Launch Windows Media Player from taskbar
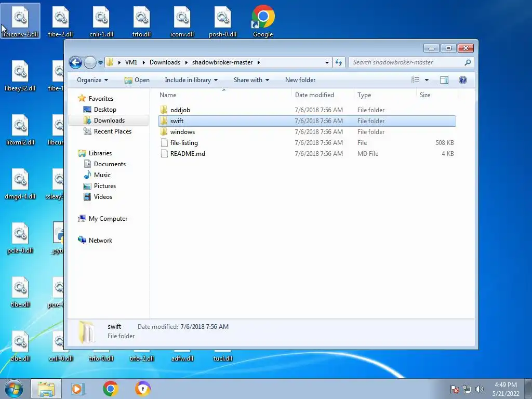This screenshot has height=399, width=532. [x=78, y=389]
